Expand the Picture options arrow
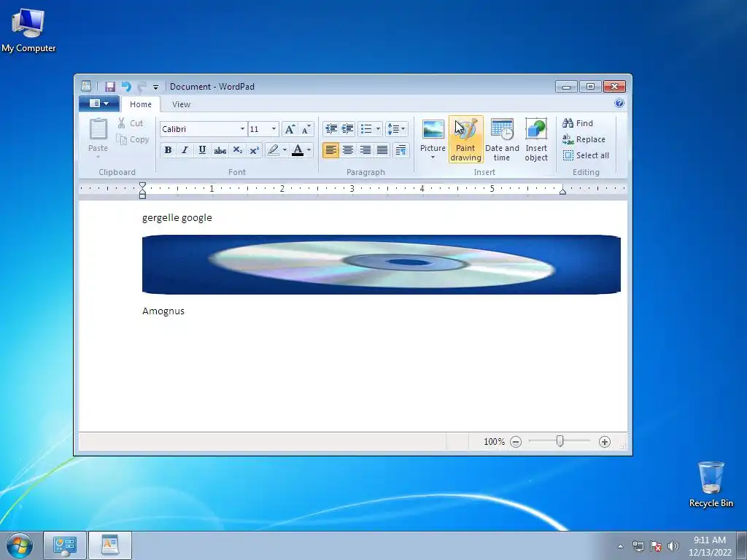Image resolution: width=747 pixels, height=560 pixels. click(x=433, y=157)
